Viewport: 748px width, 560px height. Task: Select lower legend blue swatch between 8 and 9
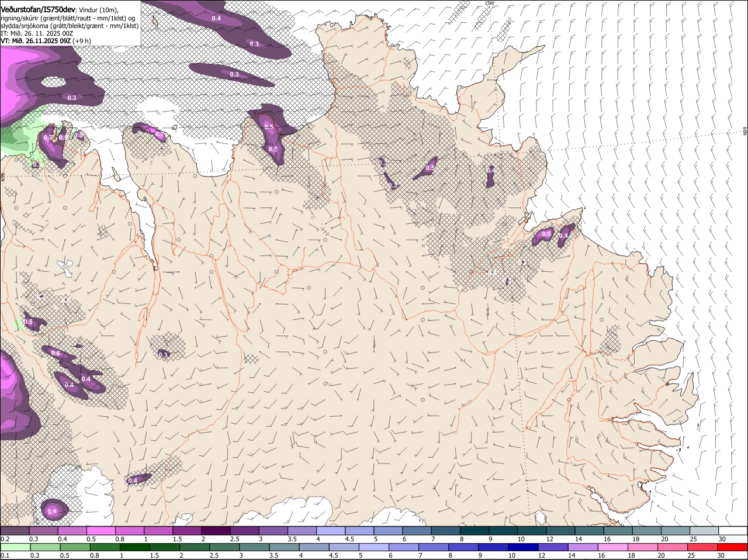click(465, 547)
